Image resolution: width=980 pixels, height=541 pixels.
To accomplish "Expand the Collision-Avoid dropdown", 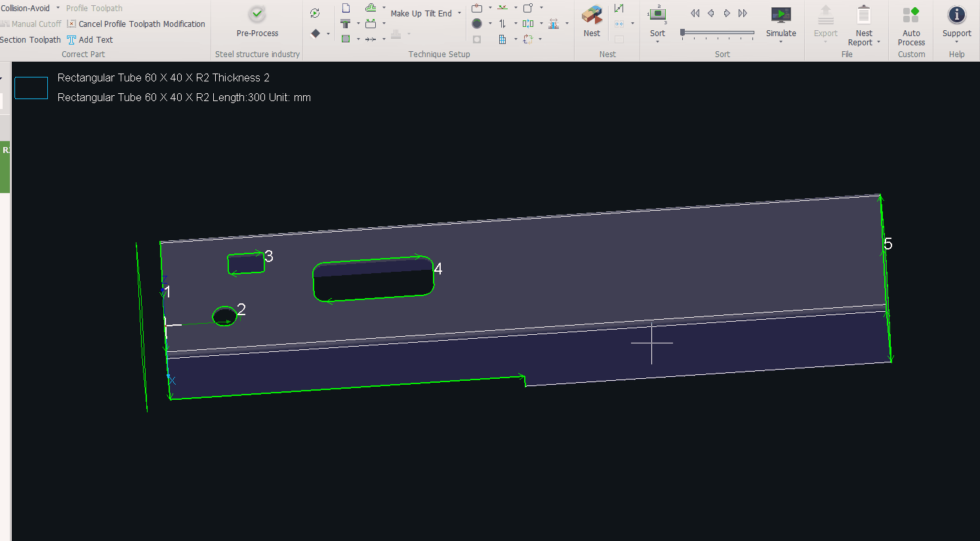I will (58, 8).
